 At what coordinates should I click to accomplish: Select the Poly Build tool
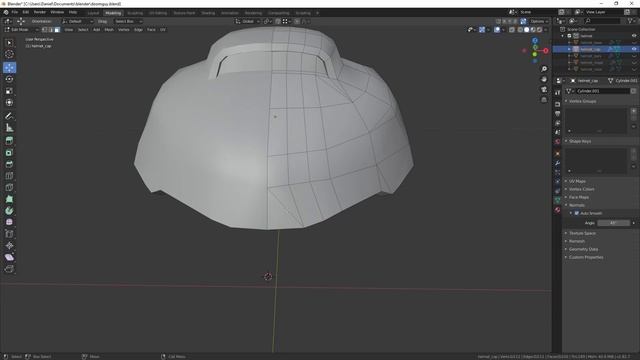point(9,199)
